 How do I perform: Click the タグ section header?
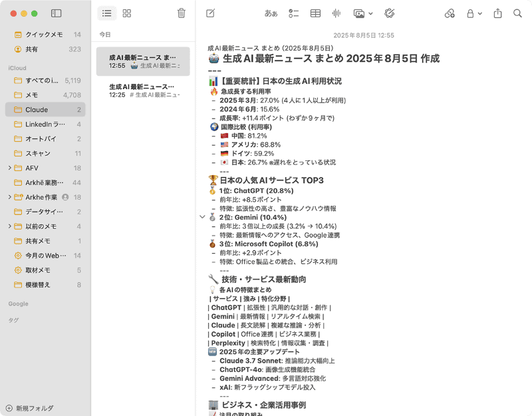click(13, 320)
